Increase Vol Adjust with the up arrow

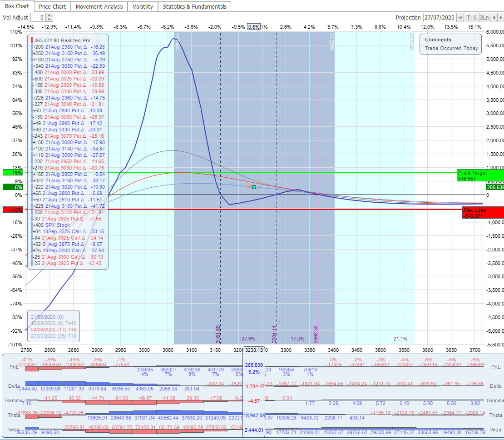(x=49, y=15)
